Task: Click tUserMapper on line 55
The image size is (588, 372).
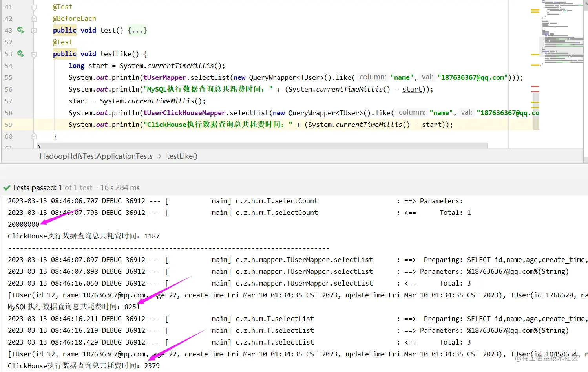Action: tap(165, 77)
